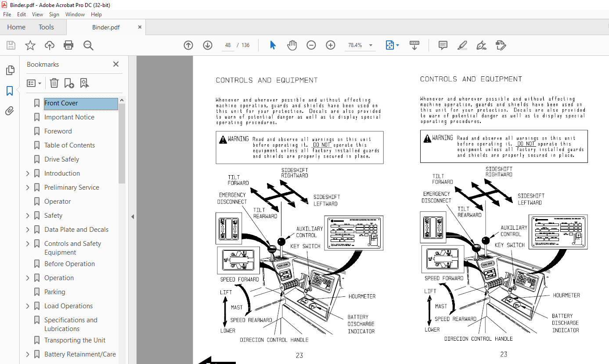The height and width of the screenshot is (364, 609).
Task: Open page thumbnails panel icon
Action: click(10, 70)
